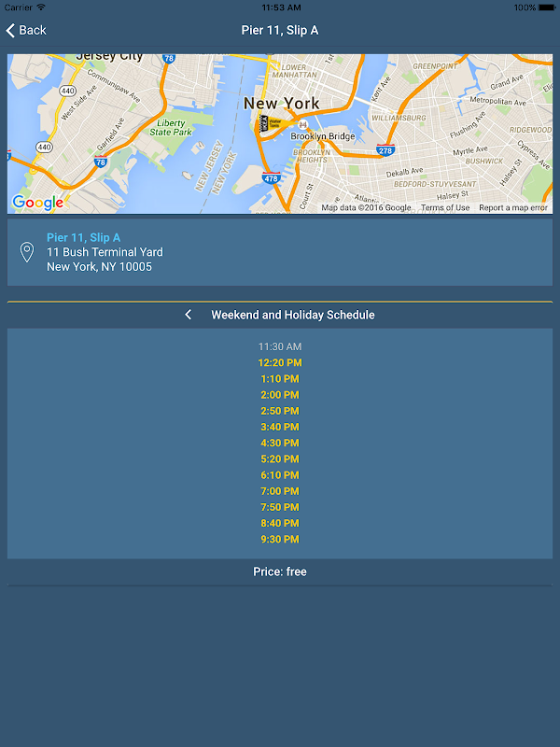
Task: Select the 2:50 PM departure time
Action: click(x=280, y=411)
